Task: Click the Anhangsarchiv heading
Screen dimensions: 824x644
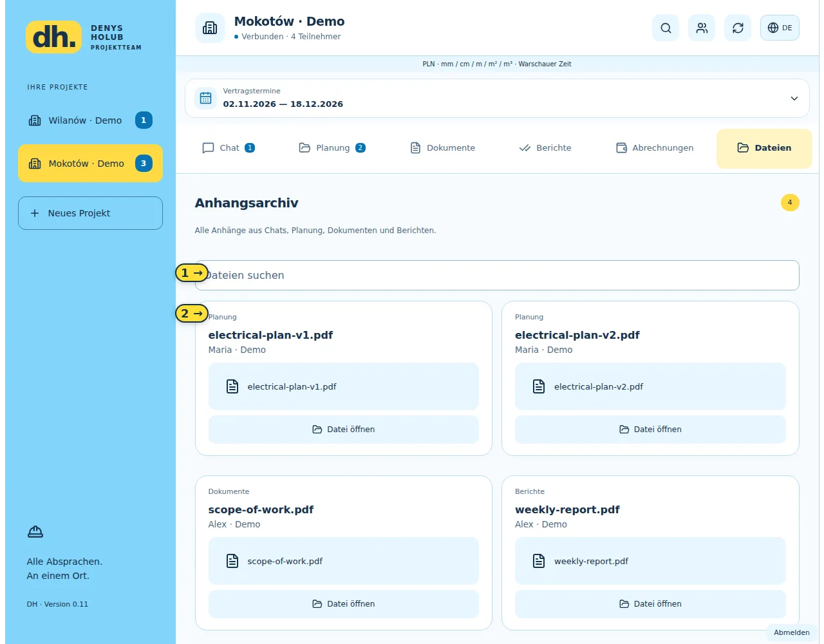Action: click(x=247, y=203)
